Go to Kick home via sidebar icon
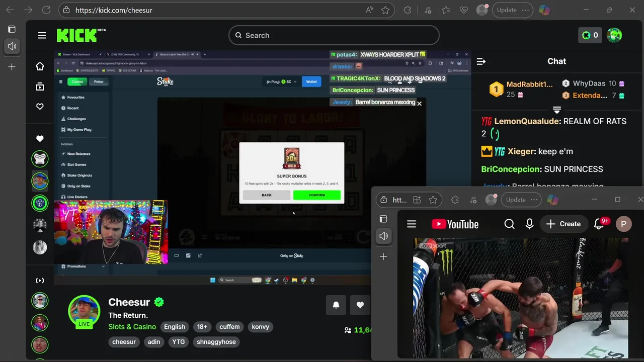 tap(40, 66)
